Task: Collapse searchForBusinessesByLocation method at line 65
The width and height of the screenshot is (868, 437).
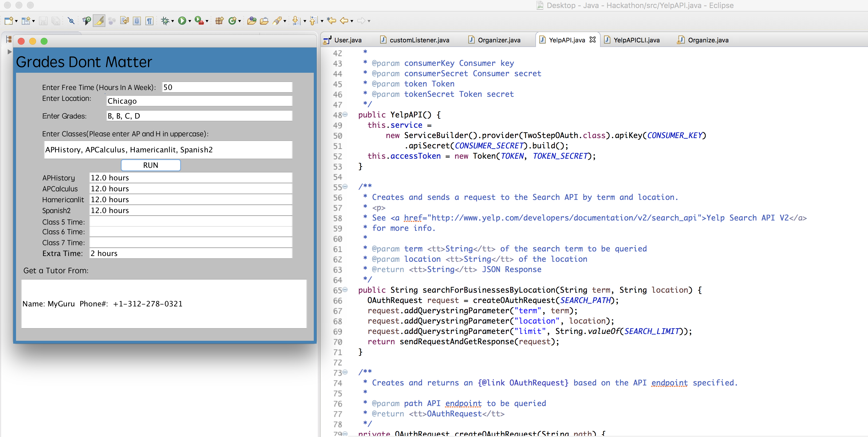Action: coord(345,290)
